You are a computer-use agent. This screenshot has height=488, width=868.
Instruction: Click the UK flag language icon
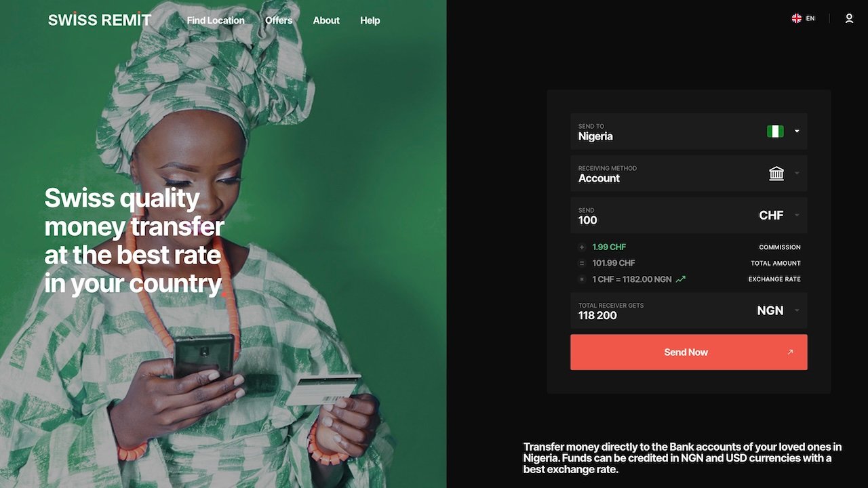tap(797, 18)
